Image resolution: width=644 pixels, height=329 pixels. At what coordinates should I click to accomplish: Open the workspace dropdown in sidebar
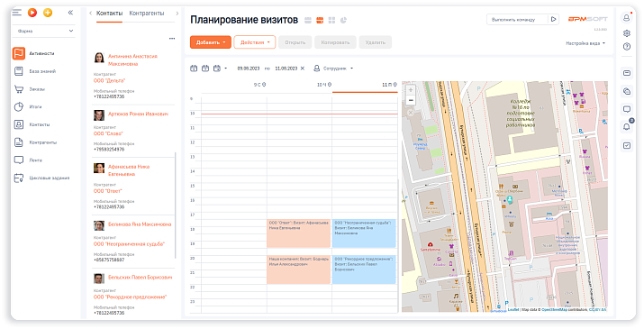click(x=44, y=31)
